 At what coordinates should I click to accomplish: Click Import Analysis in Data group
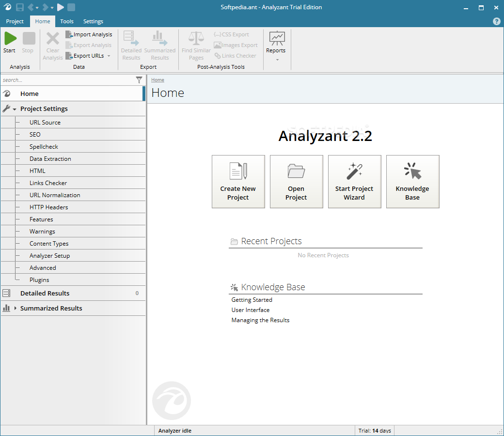pos(89,34)
